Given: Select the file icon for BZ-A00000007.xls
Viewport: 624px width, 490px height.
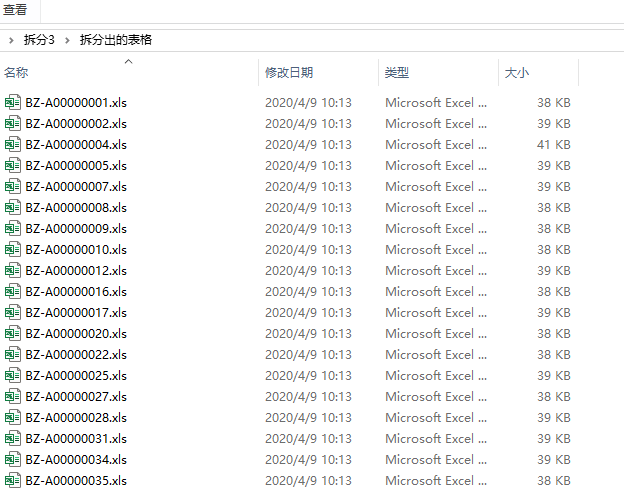Looking at the screenshot, I should click(x=13, y=186).
